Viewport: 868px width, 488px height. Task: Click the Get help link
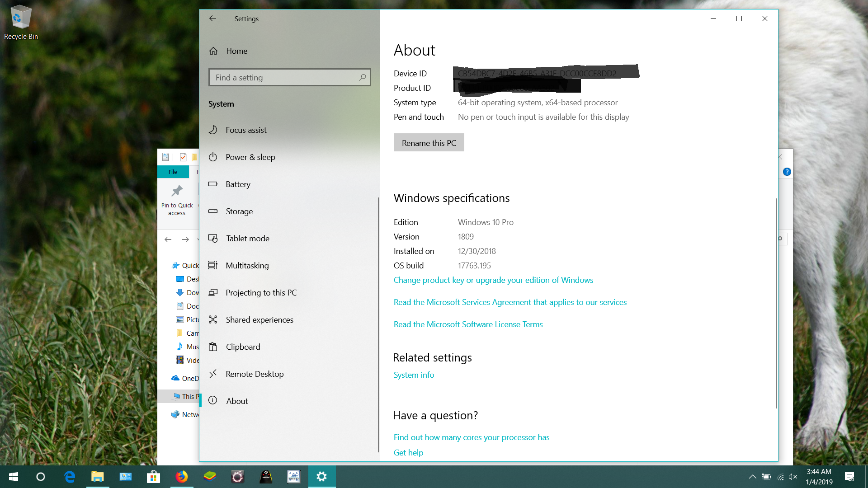click(x=408, y=453)
